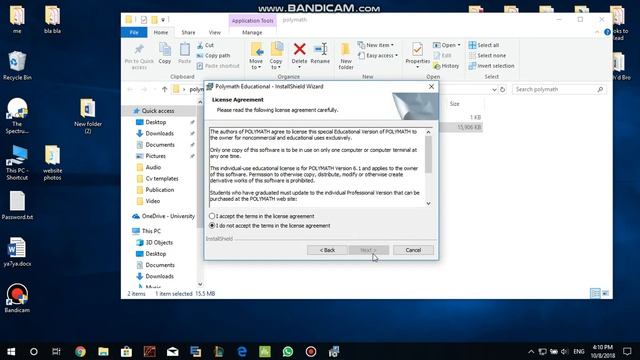
Task: Open the Action Center notifications
Action: pos(627,351)
